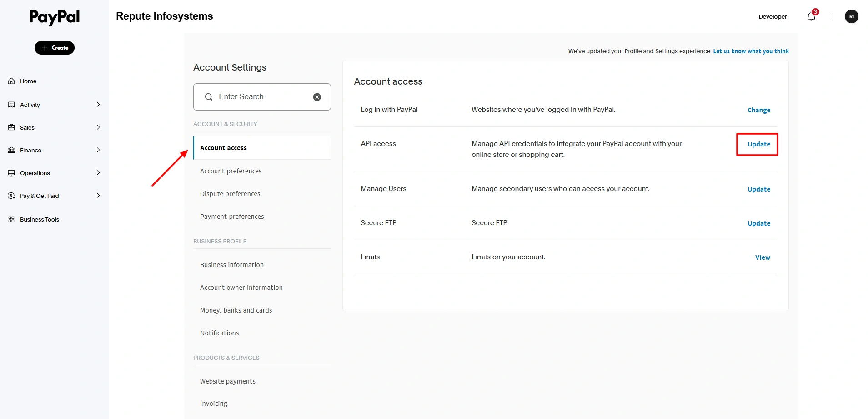This screenshot has height=419, width=868.
Task: Click the BUSINESS PROFILE section header
Action: pos(220,241)
